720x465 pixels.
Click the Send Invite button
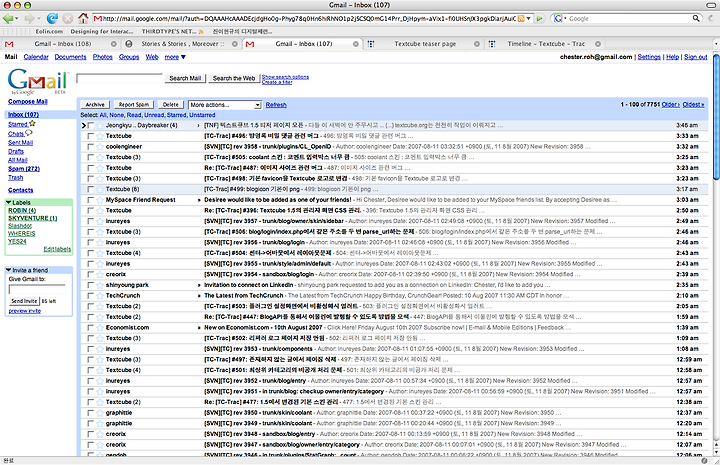24,301
